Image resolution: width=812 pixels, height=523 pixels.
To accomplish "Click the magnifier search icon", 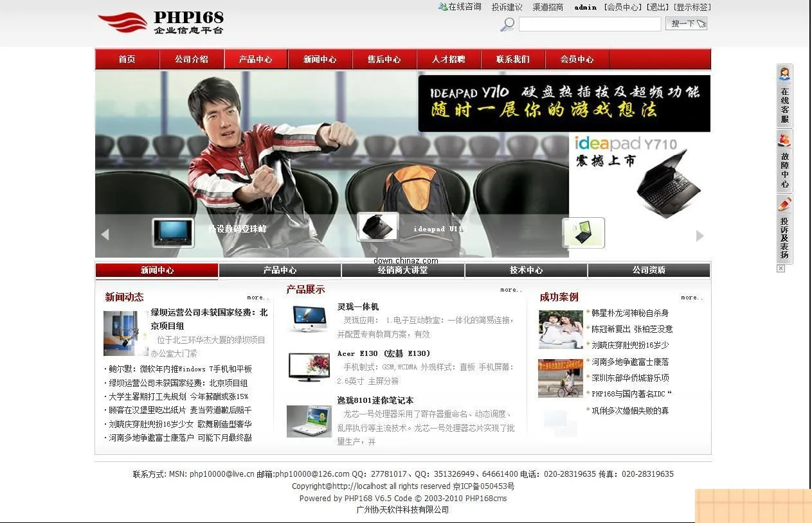I will (507, 24).
